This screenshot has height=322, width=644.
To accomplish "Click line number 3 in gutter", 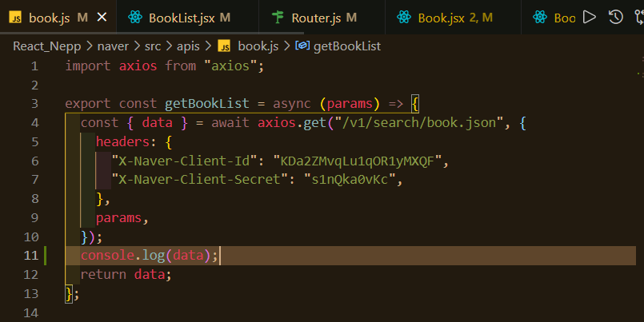I will tap(34, 104).
